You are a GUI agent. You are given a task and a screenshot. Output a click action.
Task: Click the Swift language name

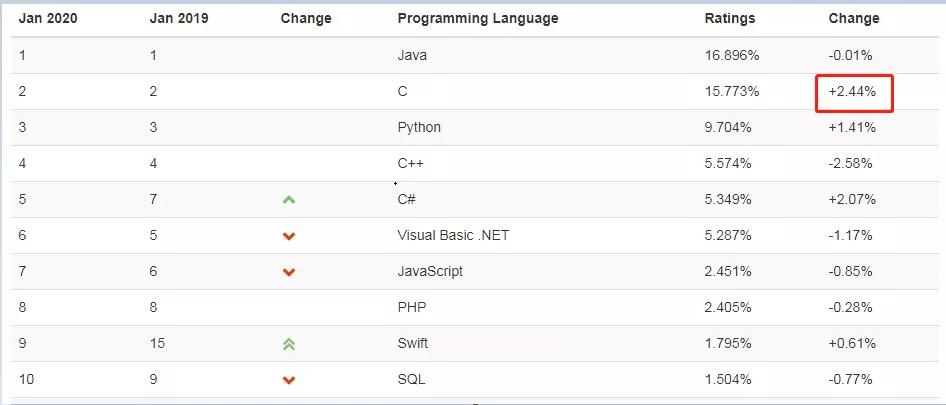412,343
